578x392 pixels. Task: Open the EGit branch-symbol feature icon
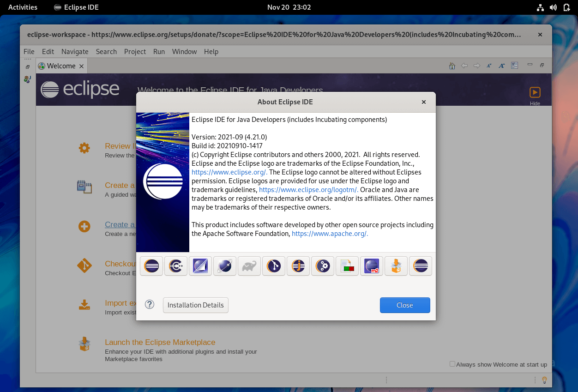tap(274, 266)
